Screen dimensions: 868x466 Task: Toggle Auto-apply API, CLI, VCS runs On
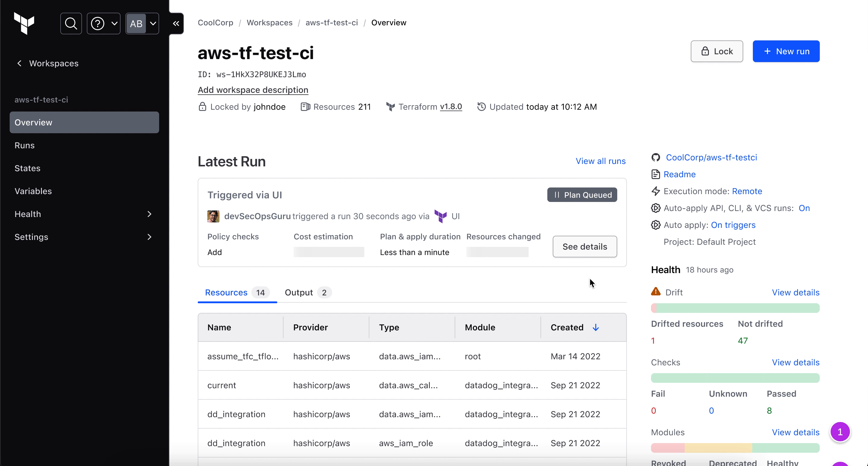[x=804, y=208]
